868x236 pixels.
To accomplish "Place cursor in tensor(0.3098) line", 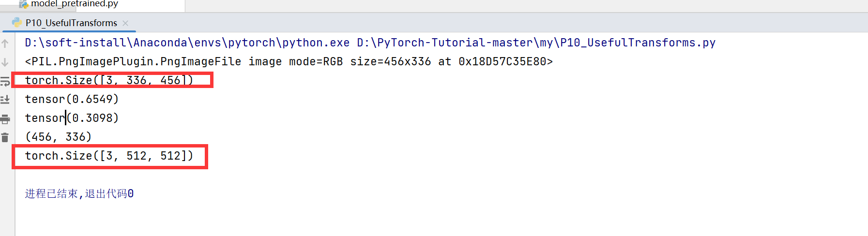I will [72, 118].
